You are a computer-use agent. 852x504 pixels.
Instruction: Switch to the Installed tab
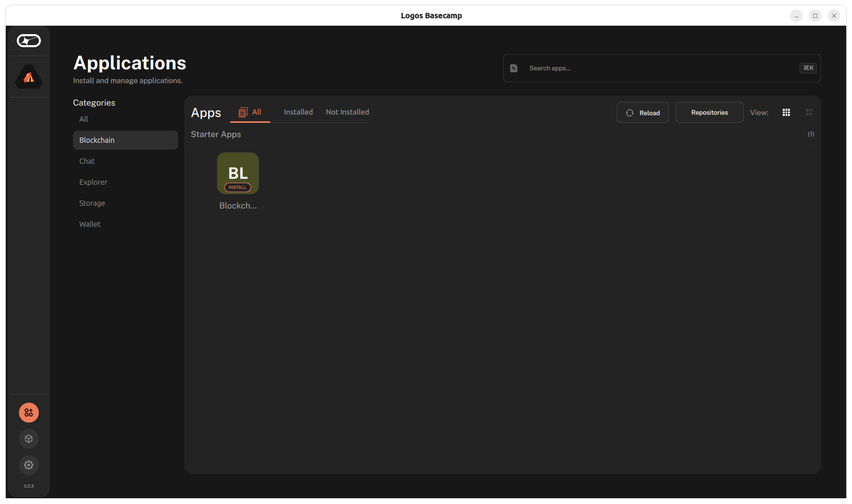click(x=298, y=112)
